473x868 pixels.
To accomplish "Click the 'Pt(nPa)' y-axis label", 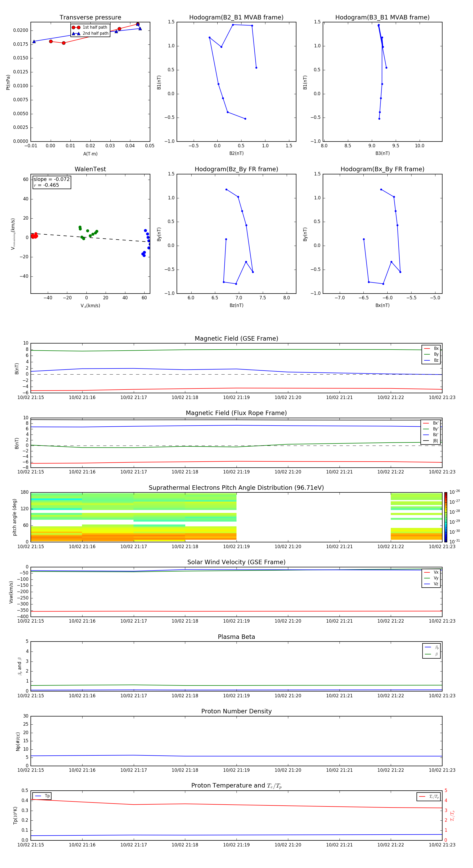I will [x=8, y=82].
